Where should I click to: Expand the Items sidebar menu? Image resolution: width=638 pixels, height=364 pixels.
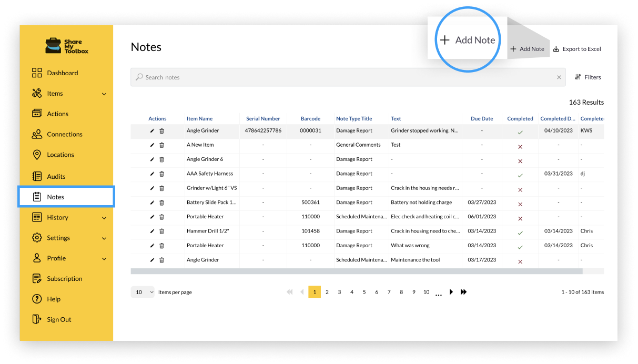(x=104, y=94)
